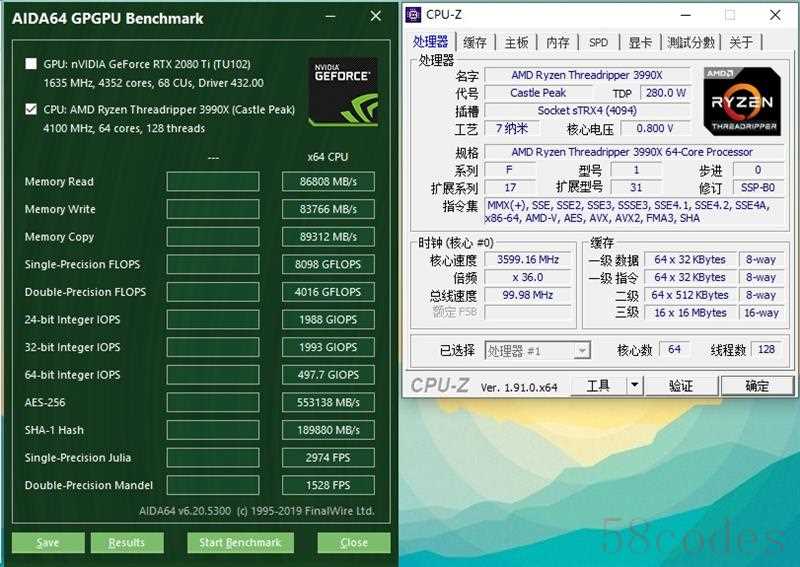This screenshot has height=567, width=800.
Task: Open the 内存 tab
Action: click(557, 42)
